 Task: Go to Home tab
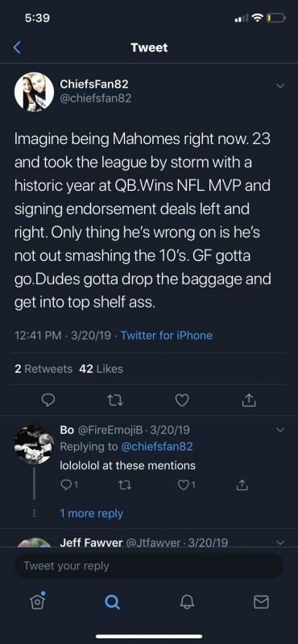(37, 601)
